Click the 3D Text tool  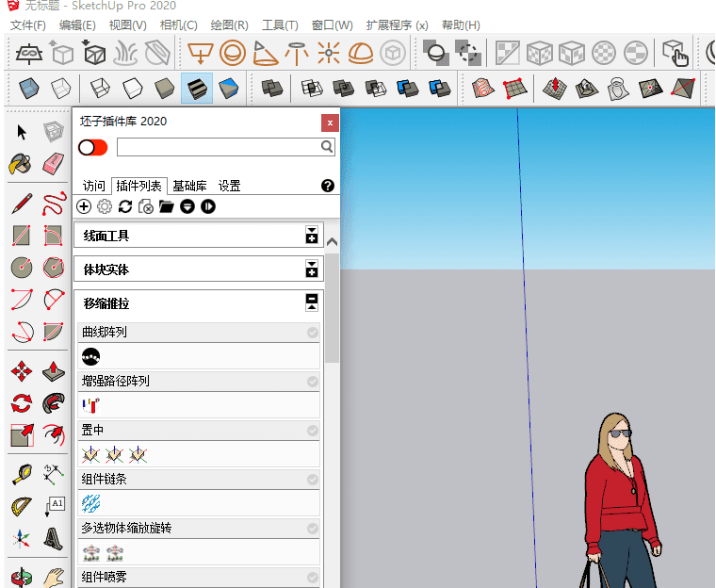click(53, 539)
